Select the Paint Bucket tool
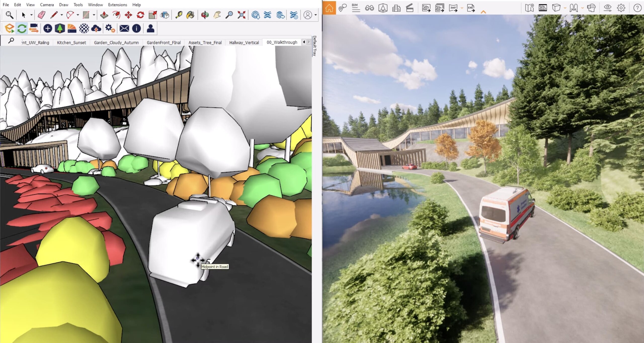The height and width of the screenshot is (343, 644). (x=190, y=15)
